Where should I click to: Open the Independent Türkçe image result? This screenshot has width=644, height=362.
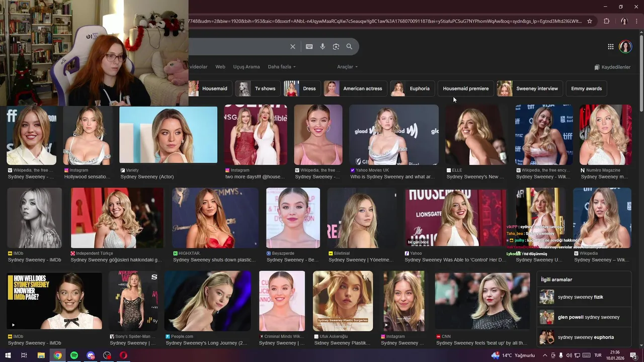pos(117,218)
